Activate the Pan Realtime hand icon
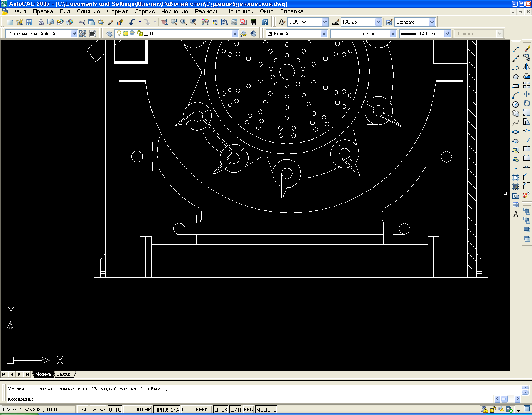This screenshot has height=415, width=532. pyautogui.click(x=165, y=22)
